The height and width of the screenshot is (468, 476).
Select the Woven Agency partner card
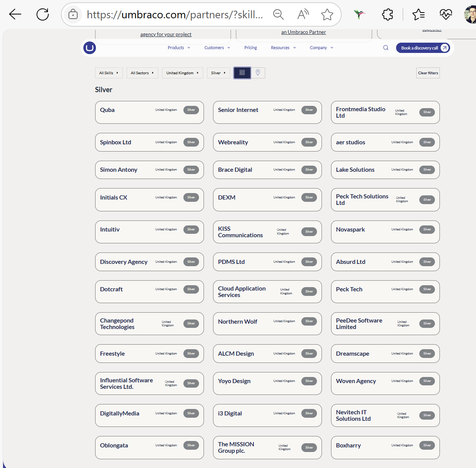tap(385, 383)
